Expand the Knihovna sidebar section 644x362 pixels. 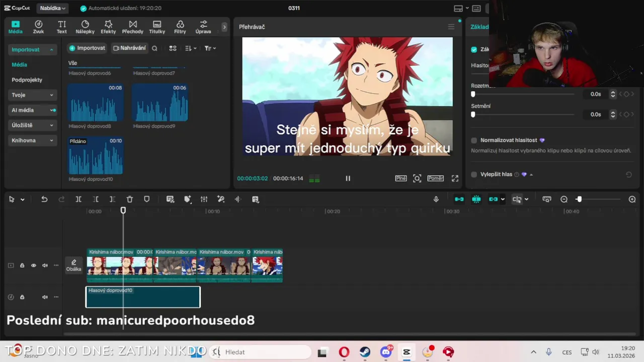point(33,140)
